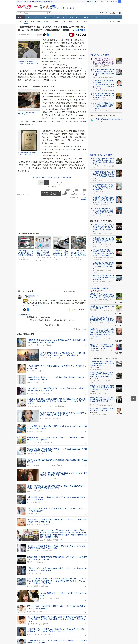Select the 地域 category sub-tab
Viewport: 138px width, 644px height.
click(x=85, y=21)
